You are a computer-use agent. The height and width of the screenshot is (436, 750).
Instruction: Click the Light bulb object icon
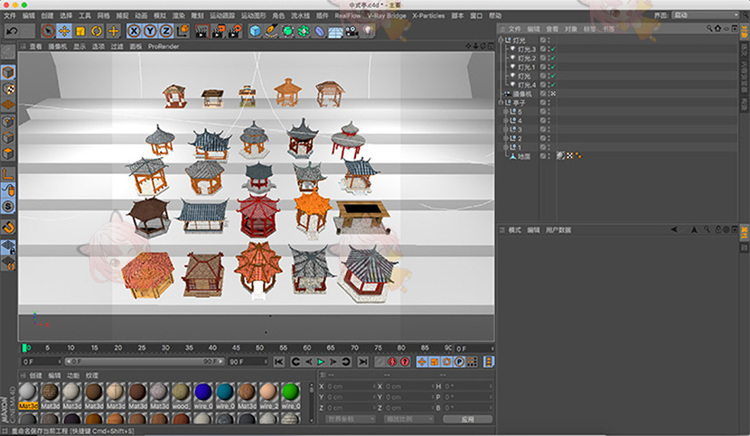pyautogui.click(x=368, y=31)
